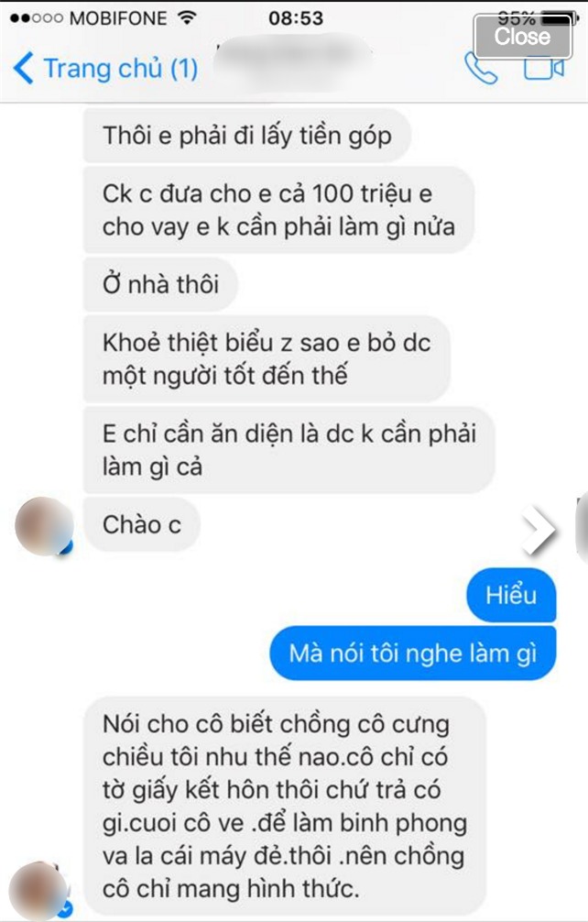This screenshot has width=588, height=922.
Task: Tap the 'Chào c' message bubble
Action: (x=142, y=524)
